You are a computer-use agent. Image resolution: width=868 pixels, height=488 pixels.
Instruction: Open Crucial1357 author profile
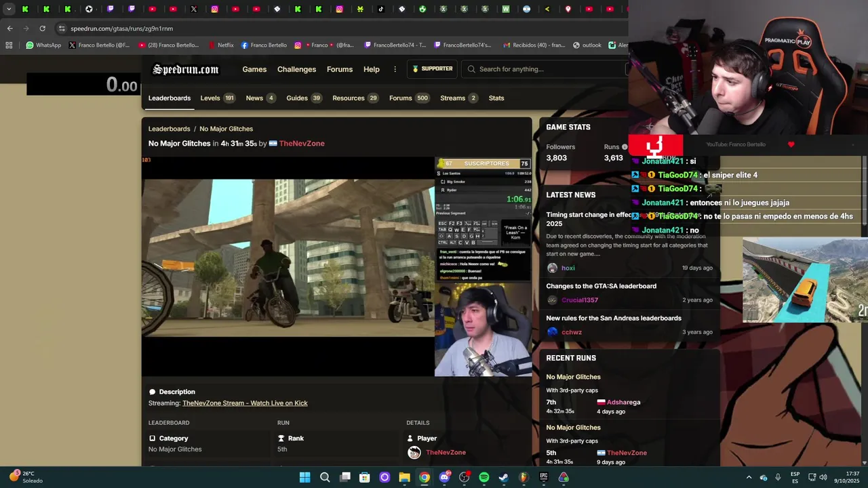coord(580,300)
